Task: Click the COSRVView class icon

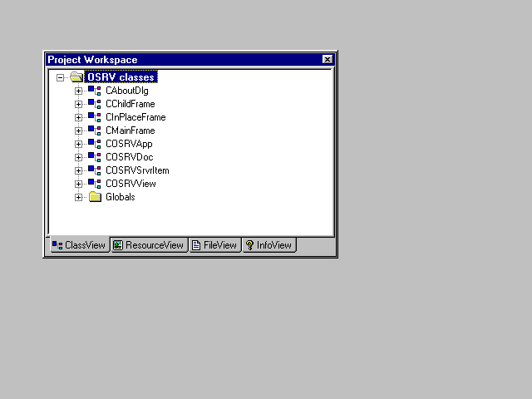Action: point(94,184)
